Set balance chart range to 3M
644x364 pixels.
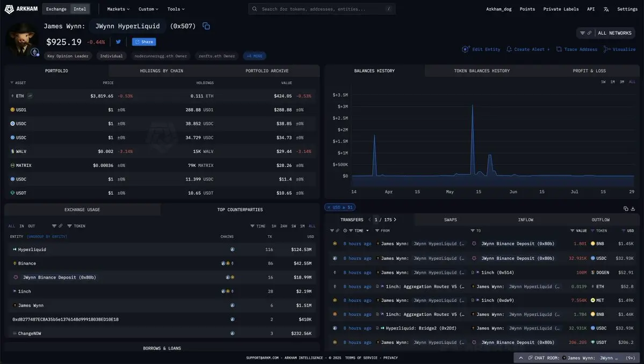tap(622, 82)
